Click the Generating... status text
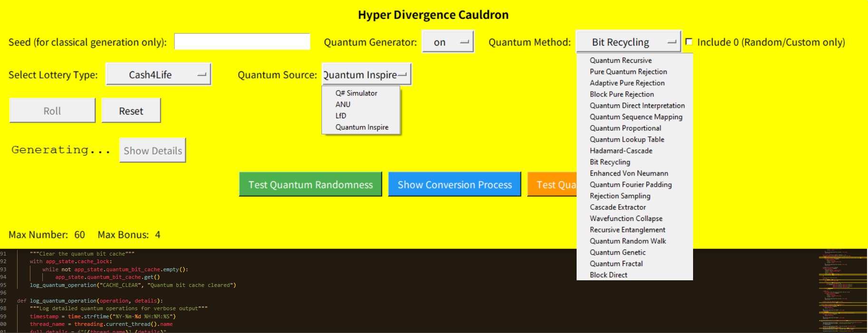This screenshot has width=868, height=333. click(61, 150)
